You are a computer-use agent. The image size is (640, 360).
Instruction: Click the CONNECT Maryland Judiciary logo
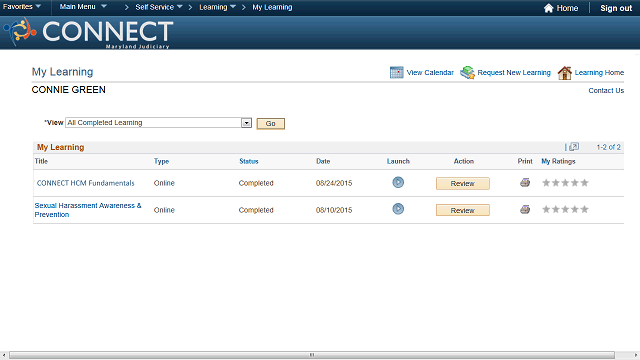89,33
